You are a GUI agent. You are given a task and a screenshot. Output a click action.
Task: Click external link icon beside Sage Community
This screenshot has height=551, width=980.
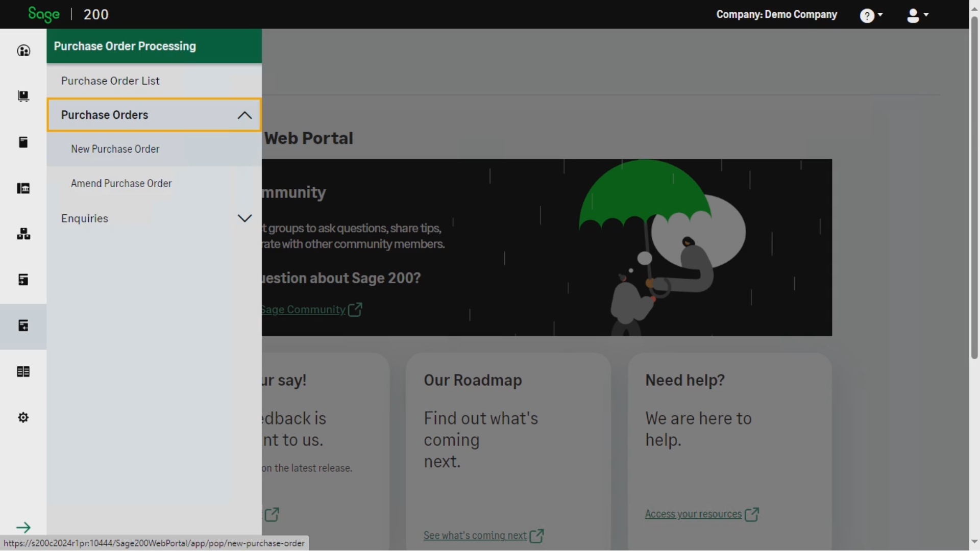[355, 309]
